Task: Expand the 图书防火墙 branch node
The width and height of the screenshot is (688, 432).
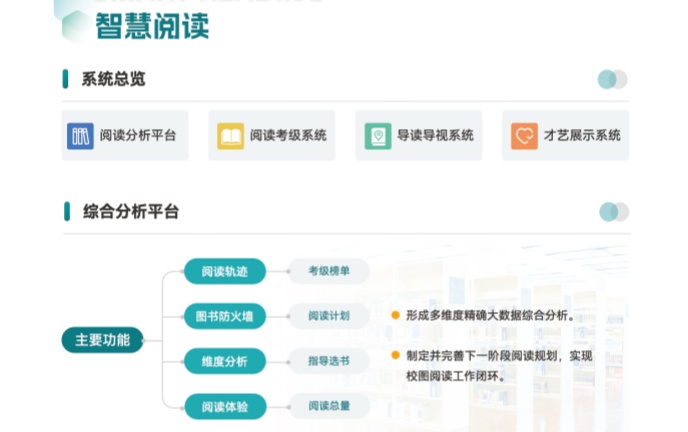Action: (224, 316)
